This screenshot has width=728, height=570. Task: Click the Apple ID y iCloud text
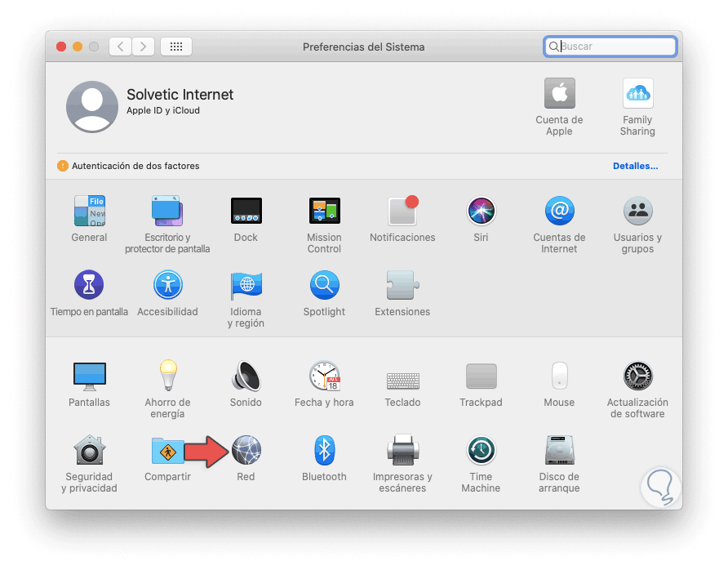click(163, 110)
